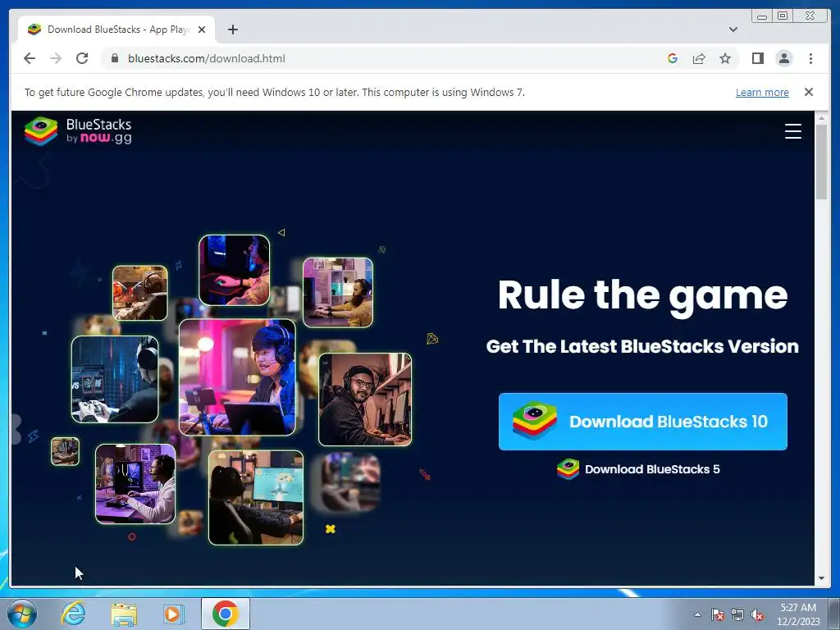Click the network tray icon
Viewport: 840px width, 630px height.
(x=737, y=615)
